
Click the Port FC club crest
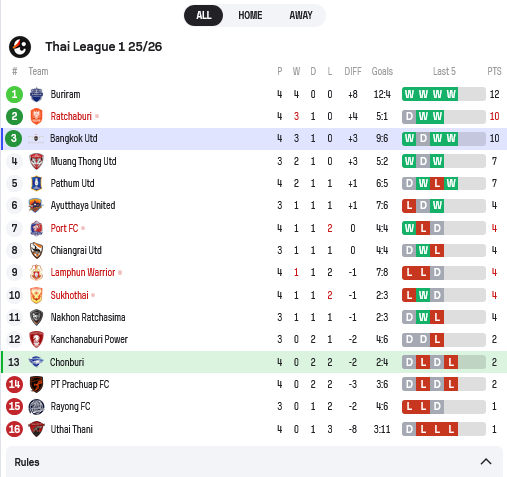click(x=36, y=228)
